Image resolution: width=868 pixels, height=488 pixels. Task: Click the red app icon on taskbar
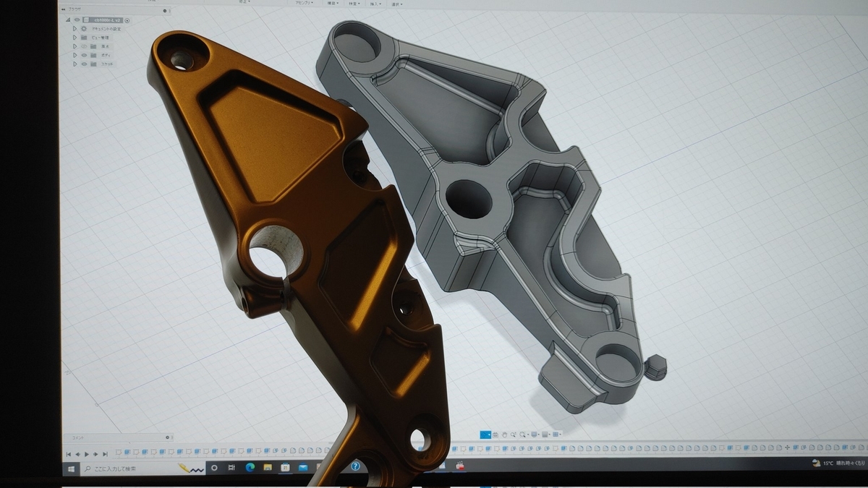coord(459,466)
